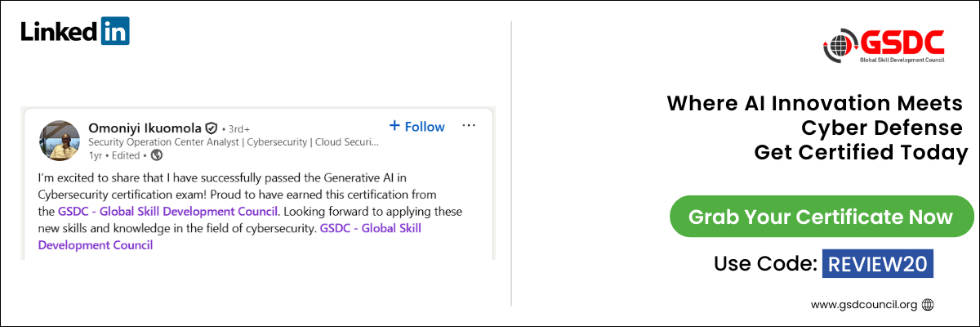Select the REVIEW20 promo code
The image size is (980, 327).
coord(877,264)
